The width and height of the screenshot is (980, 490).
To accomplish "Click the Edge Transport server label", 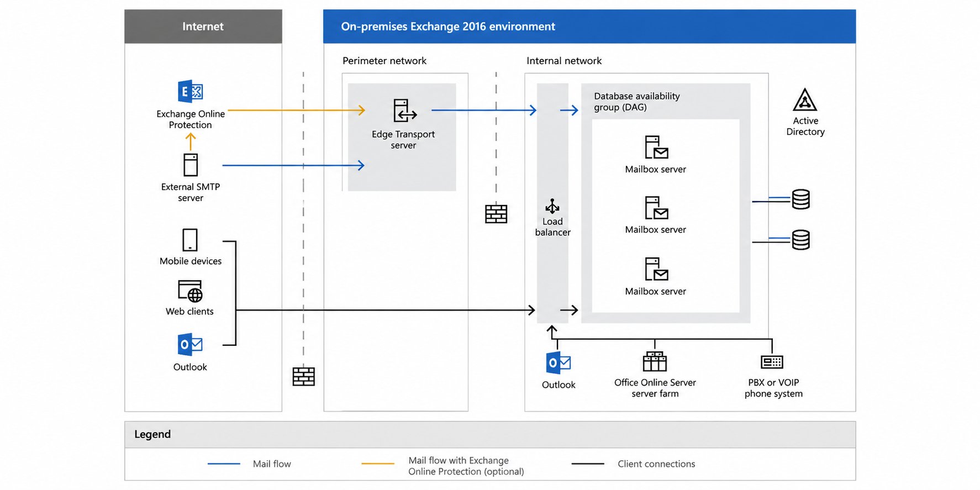I will pos(403,140).
